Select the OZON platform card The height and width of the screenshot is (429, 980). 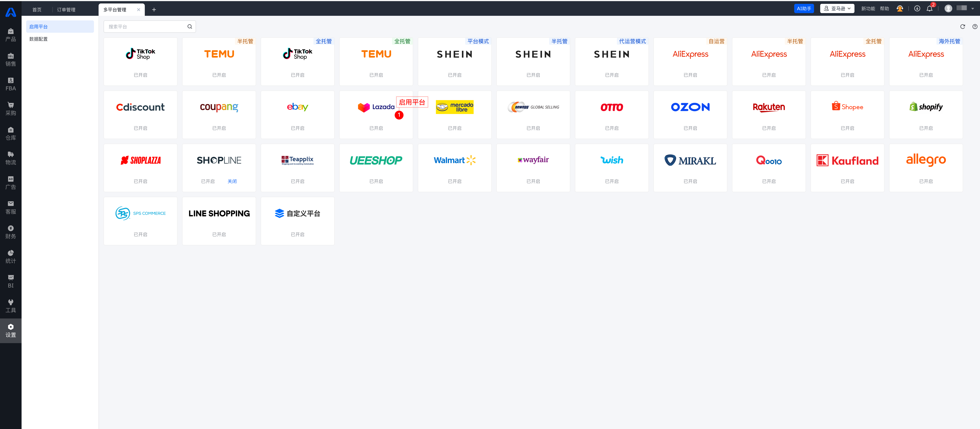[690, 115]
